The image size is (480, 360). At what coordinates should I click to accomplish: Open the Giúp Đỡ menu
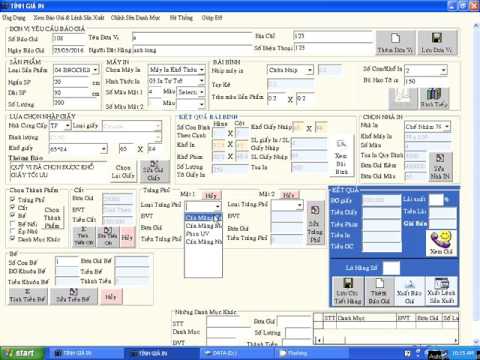click(212, 18)
